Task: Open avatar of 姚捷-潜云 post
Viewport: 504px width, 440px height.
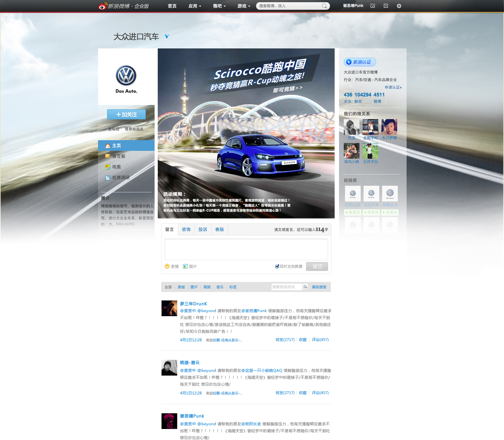Action: pyautogui.click(x=169, y=368)
